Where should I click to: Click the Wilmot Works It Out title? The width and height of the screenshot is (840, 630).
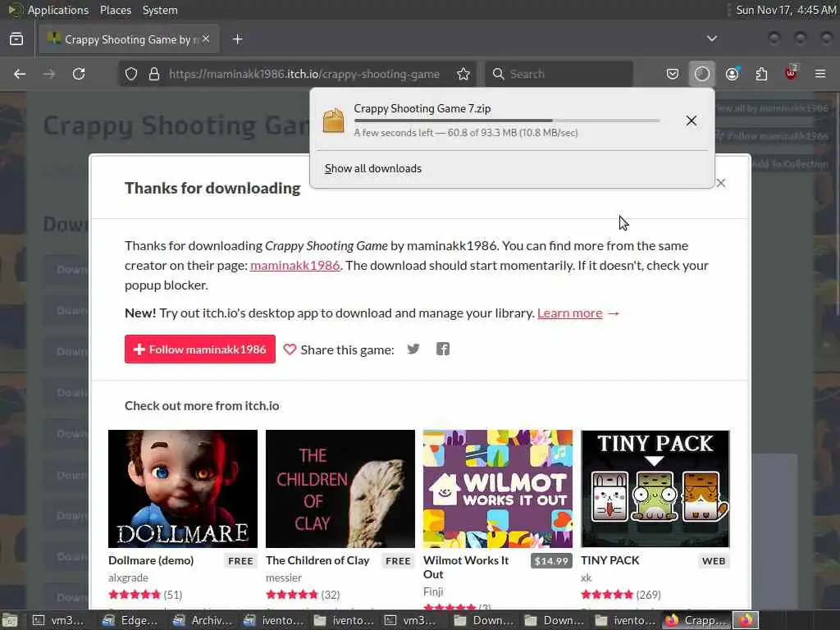click(x=466, y=568)
